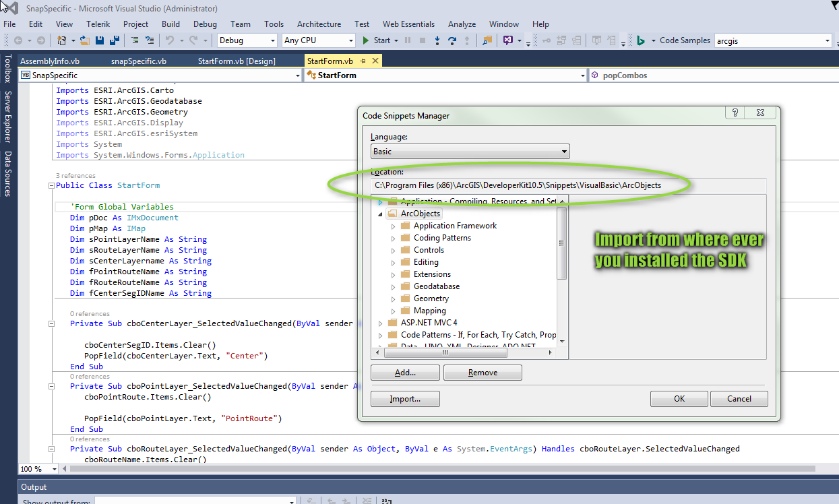
Task: Open the Architecture menu
Action: [319, 24]
